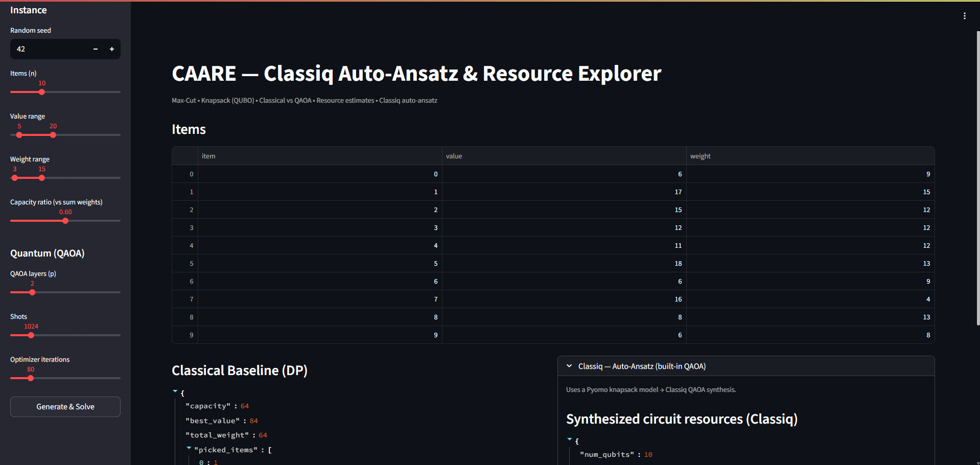Increase the random seed with plus

point(112,49)
